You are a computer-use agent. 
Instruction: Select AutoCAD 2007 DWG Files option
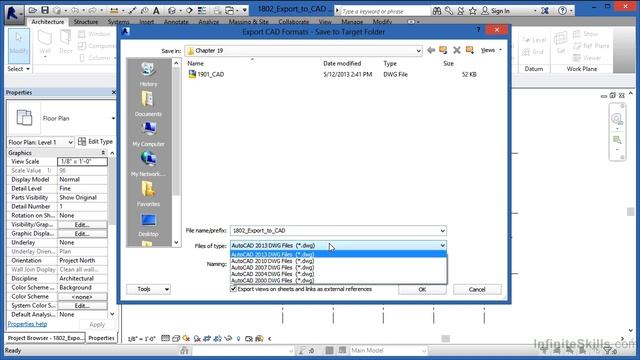[339, 267]
